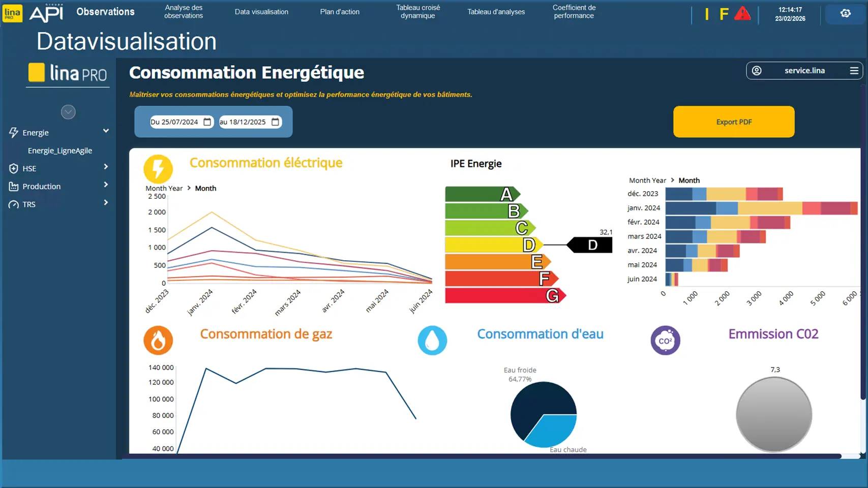
Task: Expand the TRS sidebar section
Action: click(106, 203)
